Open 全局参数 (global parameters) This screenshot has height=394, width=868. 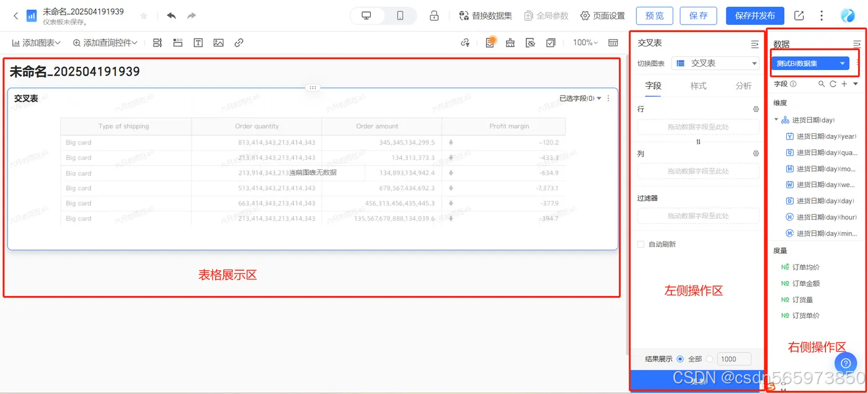point(546,15)
